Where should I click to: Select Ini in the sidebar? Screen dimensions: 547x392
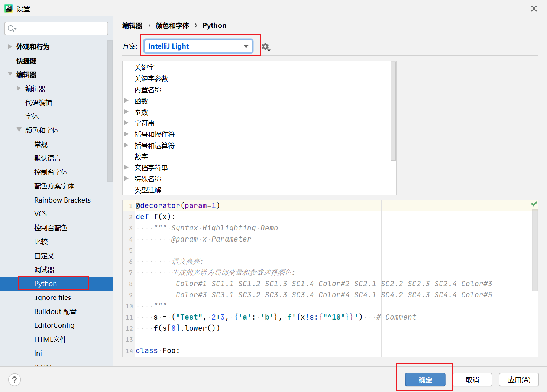click(x=38, y=353)
